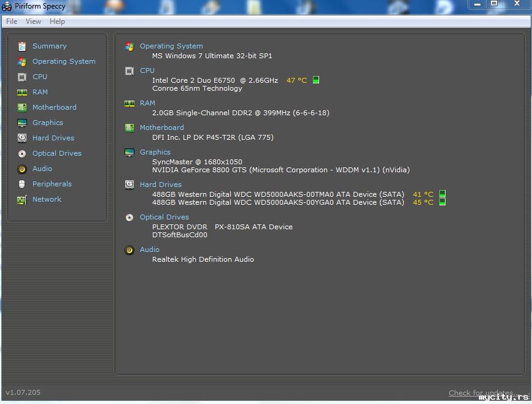Click the Graphics monitor icon in sidebar
The height and width of the screenshot is (404, 532).
(x=22, y=123)
